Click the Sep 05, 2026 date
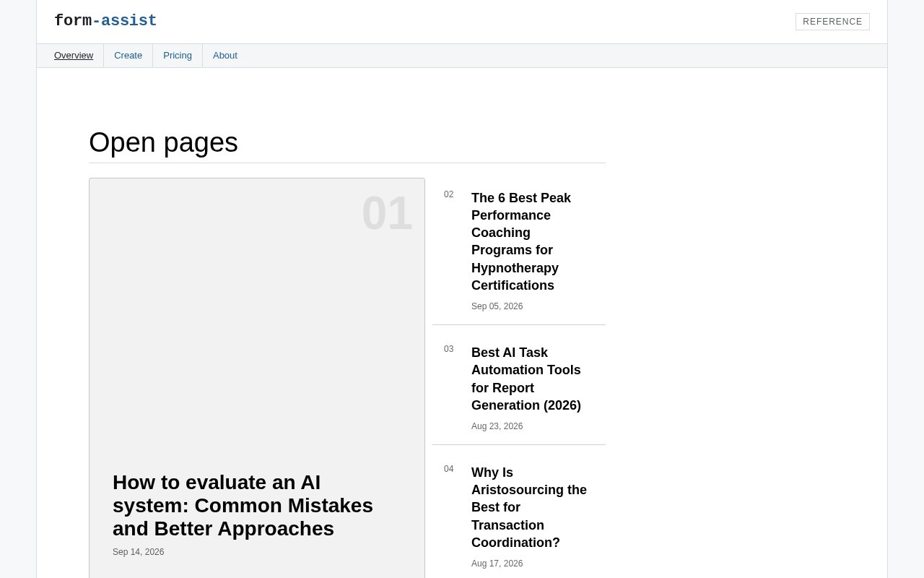The image size is (924, 578). [497, 306]
